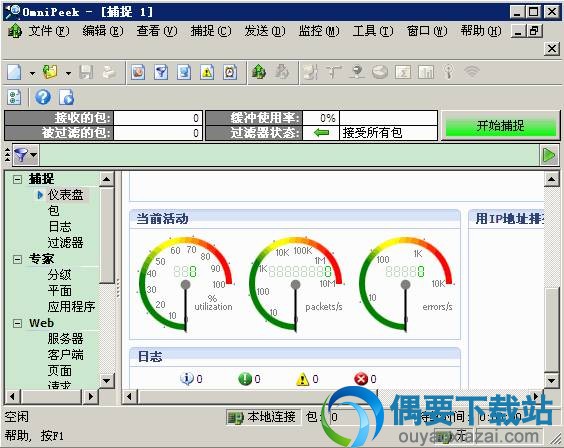Collapse the Web tree node
564x448 pixels.
coord(17,323)
